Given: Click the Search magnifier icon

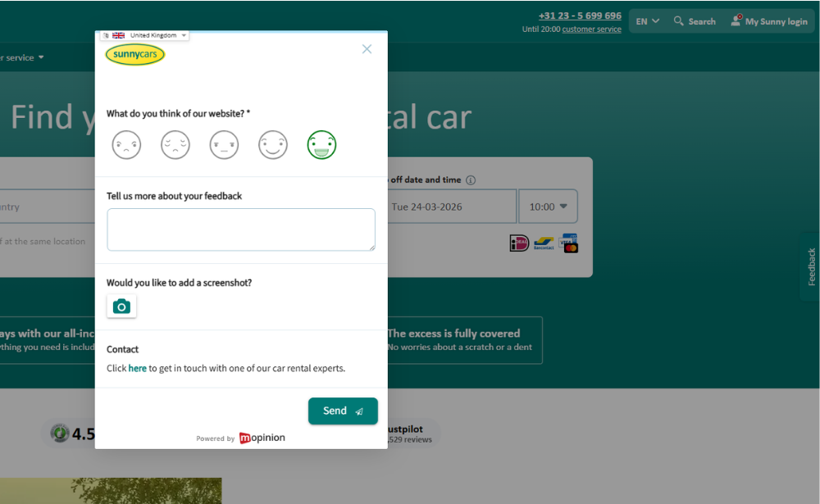Looking at the screenshot, I should coord(677,20).
